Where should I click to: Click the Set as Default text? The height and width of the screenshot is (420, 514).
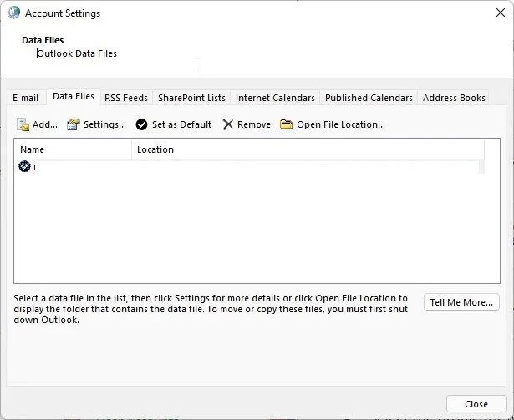click(181, 124)
